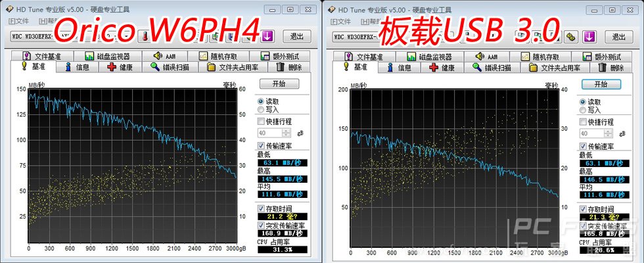
Task: Open 额外测试 tab in 板载USB 3.0 window
Action: 602,57
